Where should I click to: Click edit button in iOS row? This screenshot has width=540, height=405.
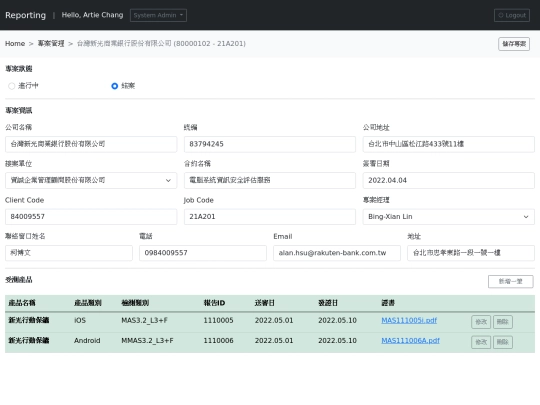click(481, 322)
